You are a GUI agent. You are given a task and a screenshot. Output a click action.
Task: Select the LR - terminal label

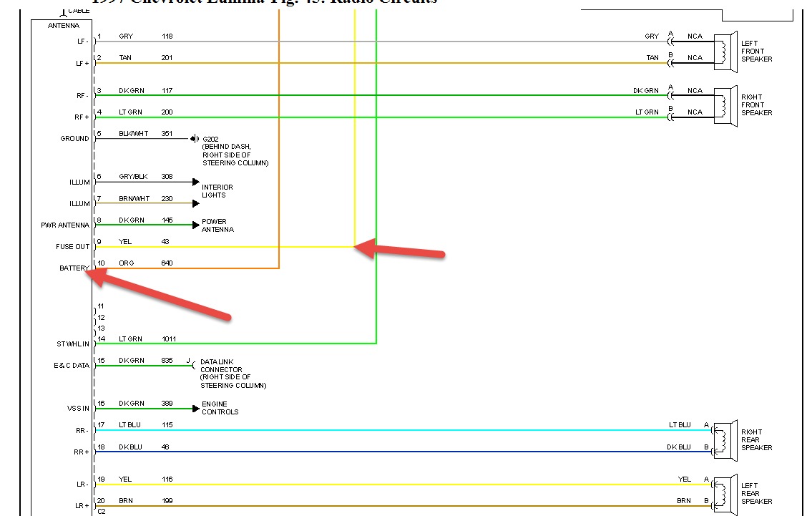(83, 485)
